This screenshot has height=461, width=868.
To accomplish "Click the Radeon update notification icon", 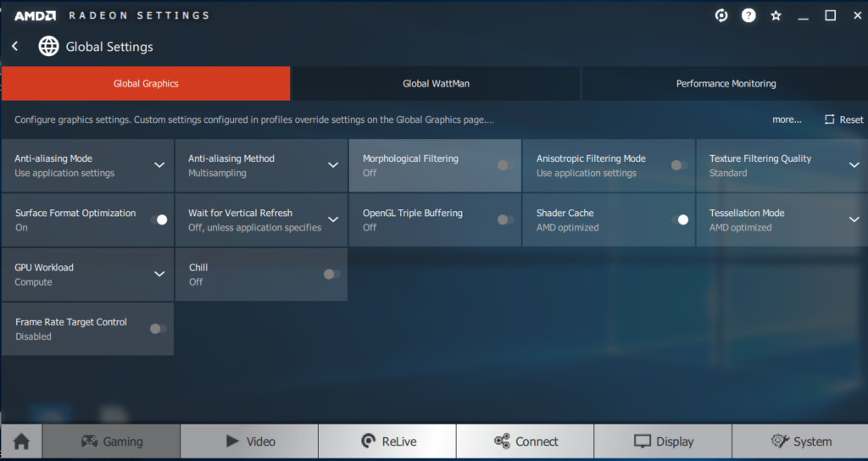I will [x=721, y=15].
